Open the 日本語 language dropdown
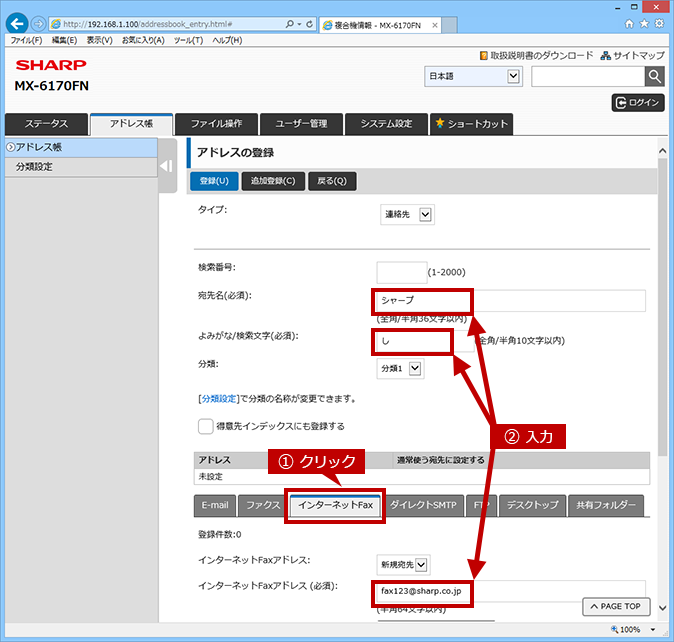The height and width of the screenshot is (642, 674). click(x=473, y=76)
